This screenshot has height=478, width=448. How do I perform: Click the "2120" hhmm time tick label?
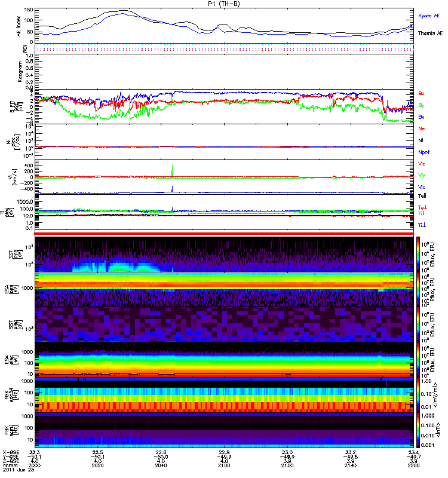(x=287, y=465)
